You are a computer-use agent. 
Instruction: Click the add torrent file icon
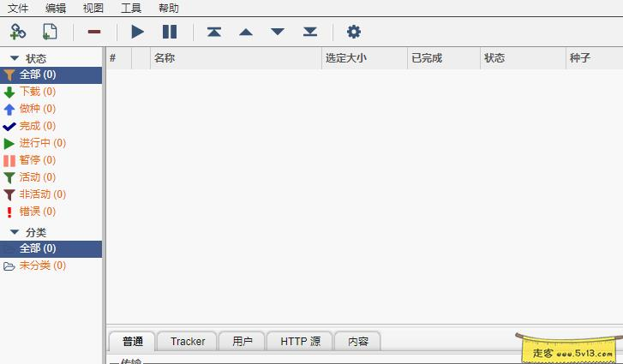click(50, 32)
